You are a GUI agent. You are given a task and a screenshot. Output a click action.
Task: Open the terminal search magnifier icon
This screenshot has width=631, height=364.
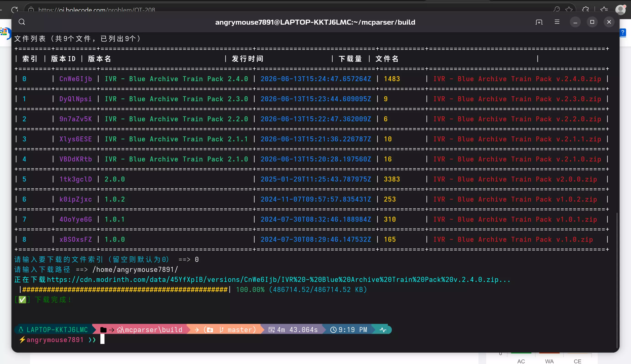[x=22, y=22]
